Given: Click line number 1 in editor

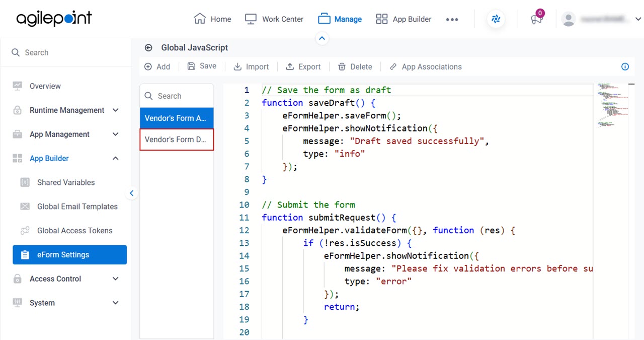Looking at the screenshot, I should click(247, 90).
